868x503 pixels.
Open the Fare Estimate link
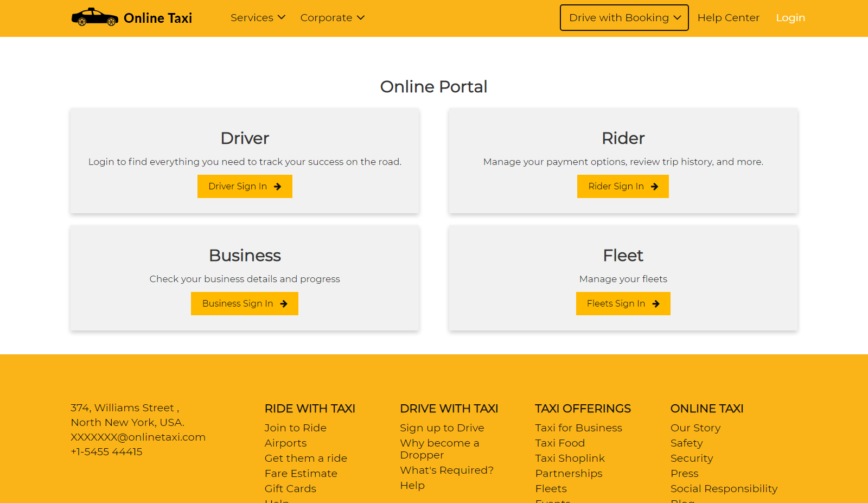tap(301, 474)
